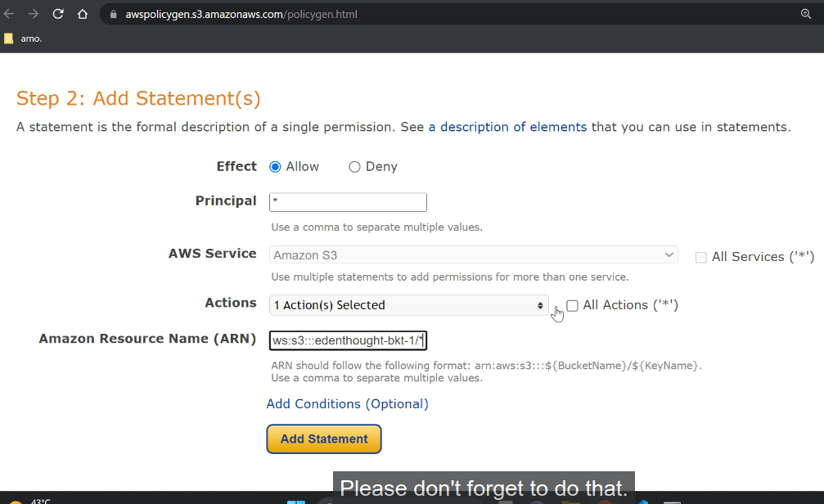Screen dimensions: 824x504
Task: Select the Allow effect radio button
Action: pos(275,167)
